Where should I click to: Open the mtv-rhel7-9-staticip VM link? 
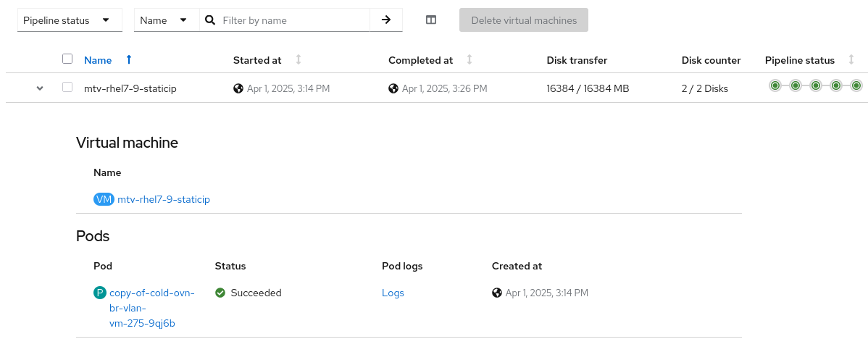(x=163, y=199)
